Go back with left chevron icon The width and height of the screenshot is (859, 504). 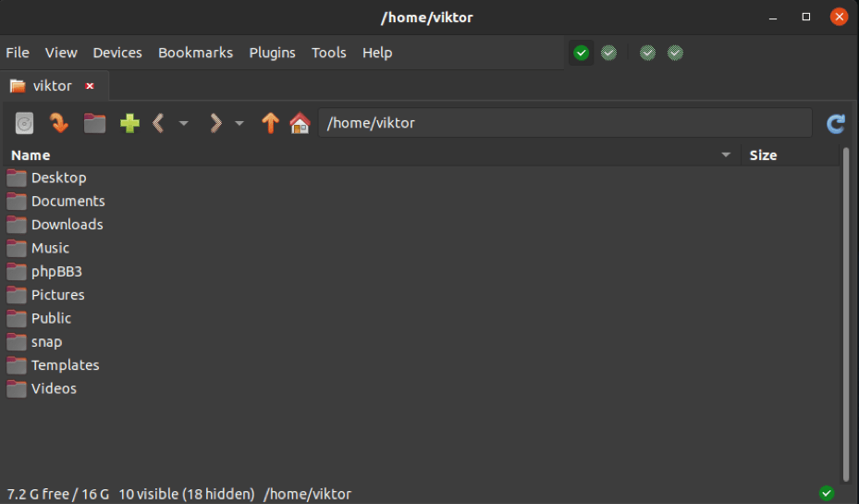pos(158,123)
